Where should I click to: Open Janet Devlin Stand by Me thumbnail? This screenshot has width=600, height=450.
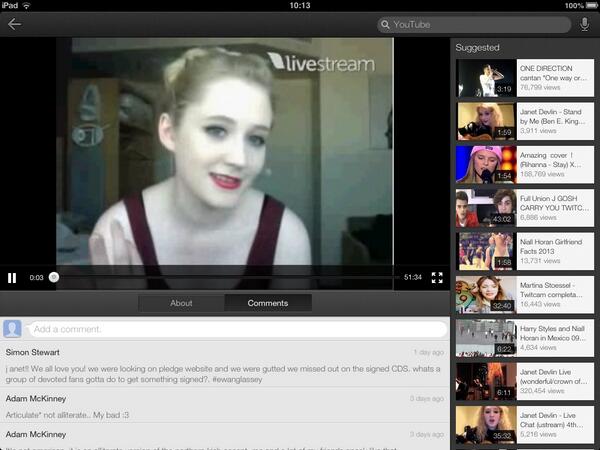(486, 121)
